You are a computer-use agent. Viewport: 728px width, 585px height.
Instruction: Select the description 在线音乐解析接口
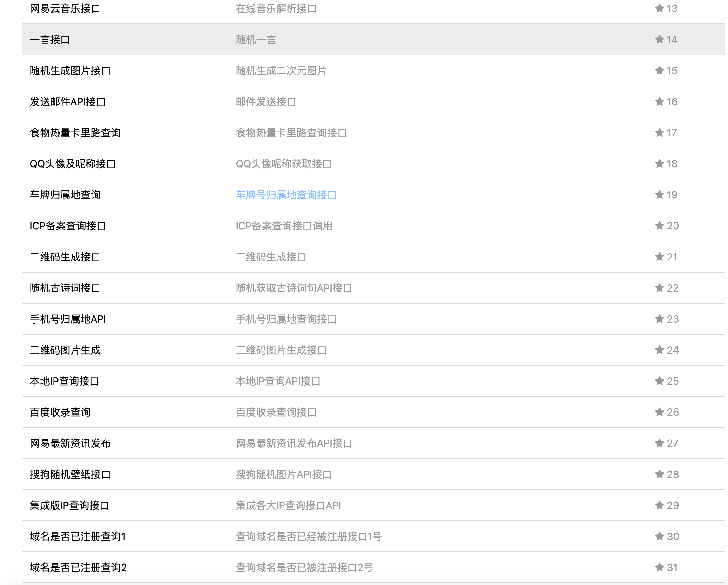pyautogui.click(x=276, y=9)
